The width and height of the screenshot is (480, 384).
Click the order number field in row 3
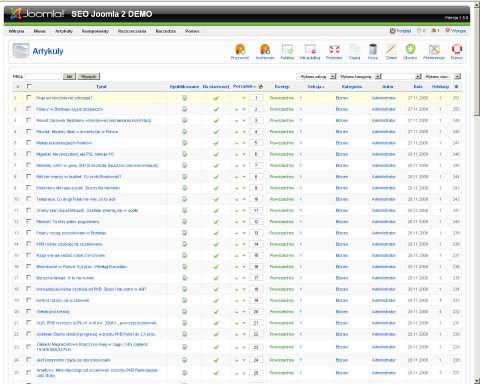tap(256, 120)
